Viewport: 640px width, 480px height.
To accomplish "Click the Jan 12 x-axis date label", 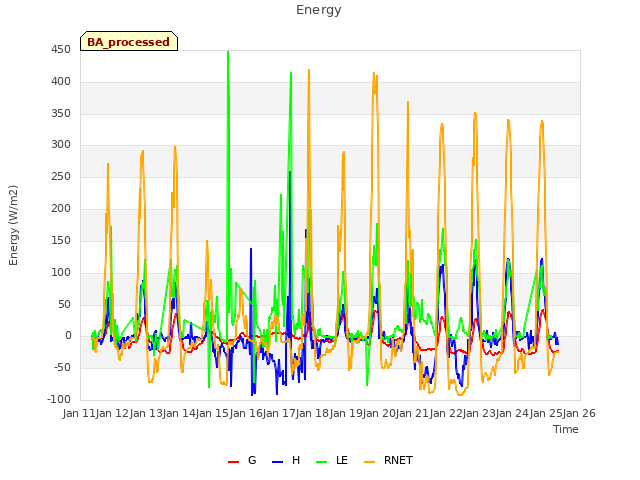I will (112, 413).
